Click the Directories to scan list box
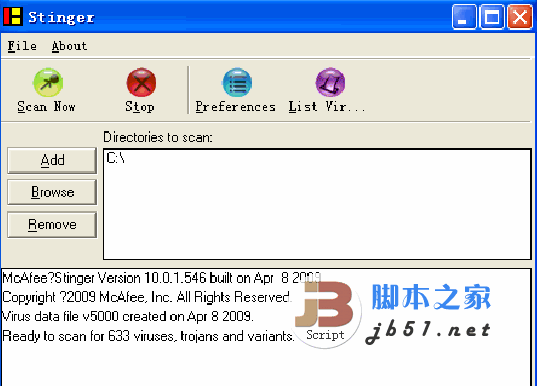Image resolution: width=537 pixels, height=386 pixels. 317,204
